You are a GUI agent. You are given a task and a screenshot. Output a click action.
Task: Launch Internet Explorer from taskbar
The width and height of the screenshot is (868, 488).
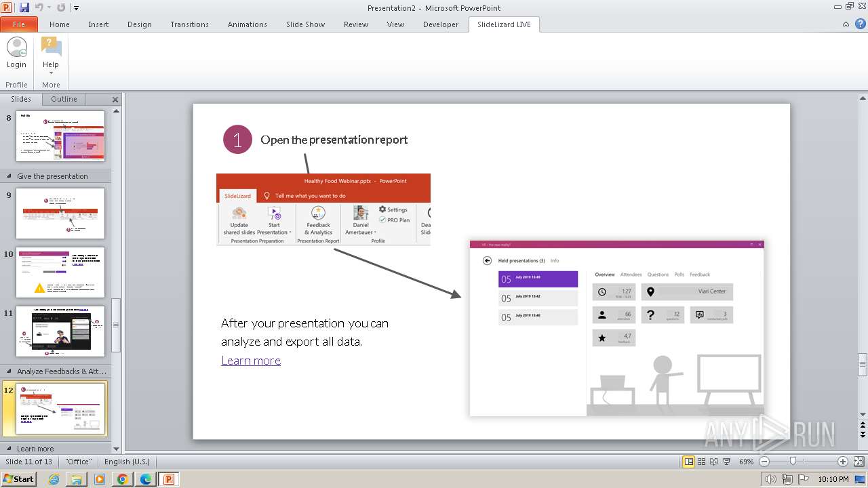point(54,479)
